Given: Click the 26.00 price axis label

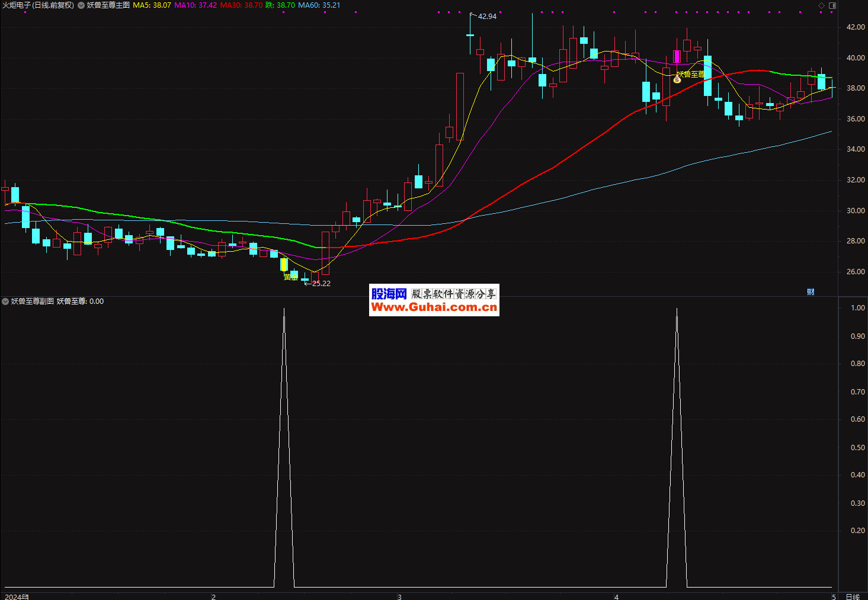Looking at the screenshot, I should (x=855, y=272).
